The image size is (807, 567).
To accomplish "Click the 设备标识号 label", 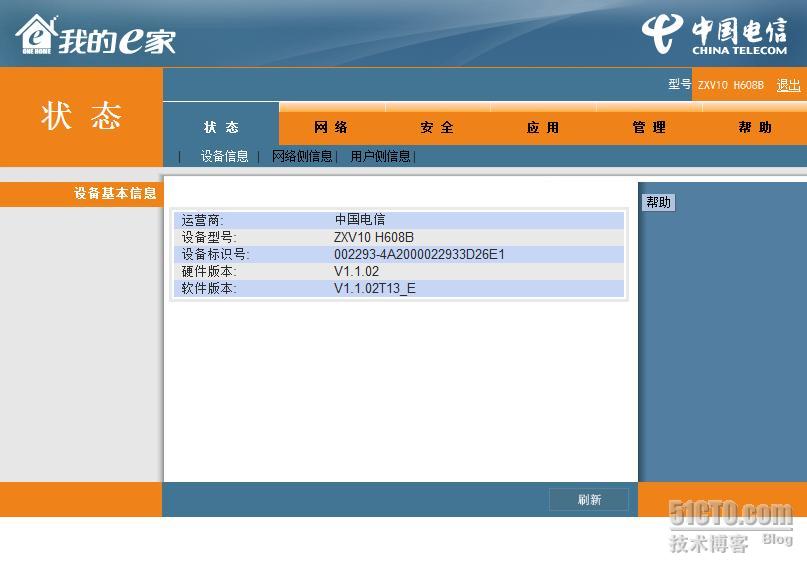I will (x=215, y=254).
